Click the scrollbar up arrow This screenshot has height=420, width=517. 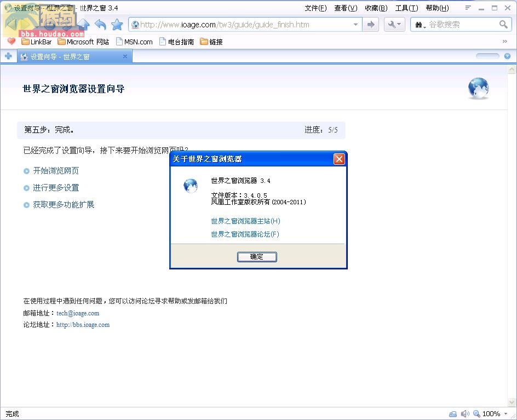(512, 69)
